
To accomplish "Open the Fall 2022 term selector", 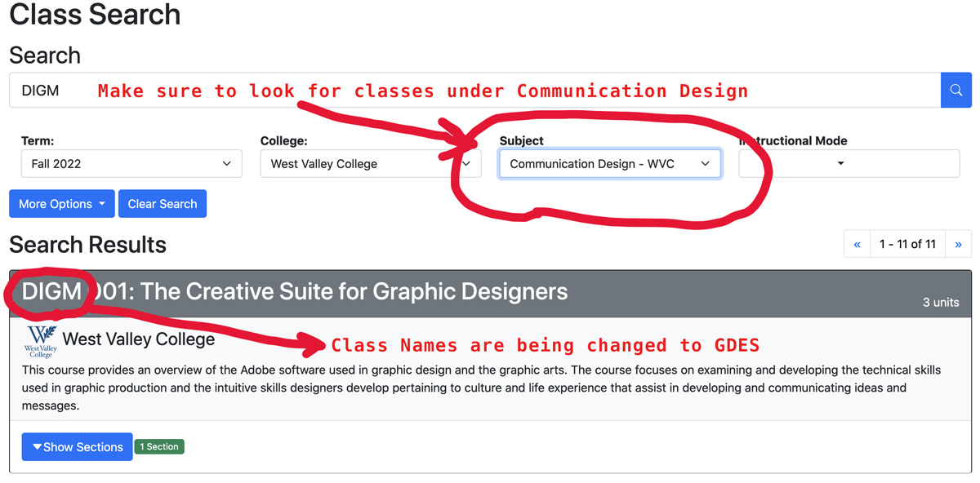I will (131, 163).
